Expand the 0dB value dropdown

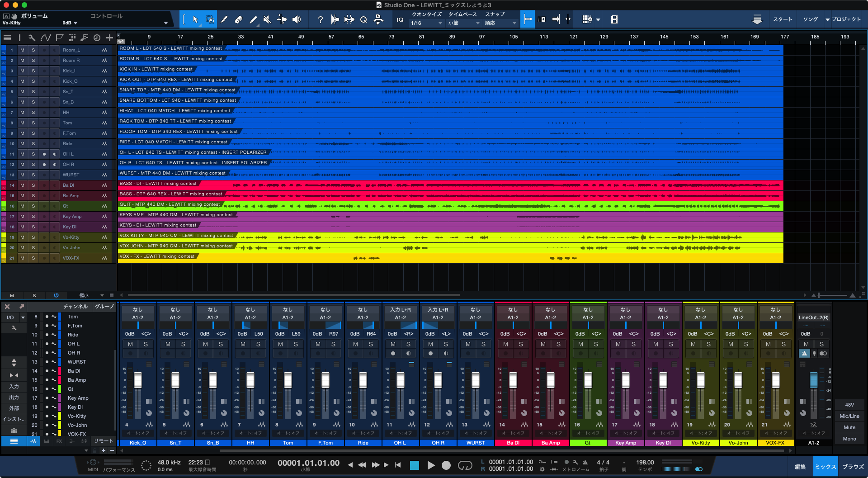75,23
